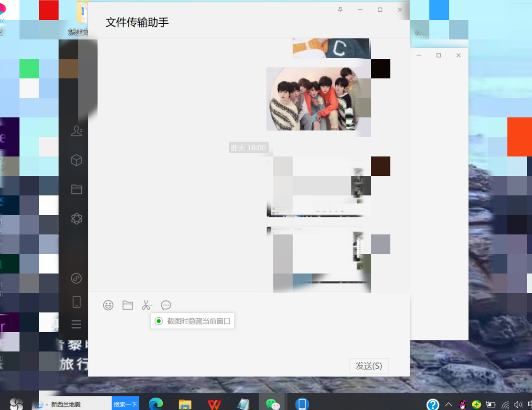532x410 pixels.
Task: Click the 发送(S) send button
Action: click(x=368, y=366)
